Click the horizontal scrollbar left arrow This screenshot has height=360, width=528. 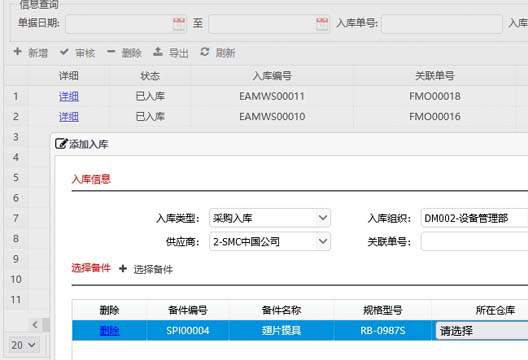35,325
